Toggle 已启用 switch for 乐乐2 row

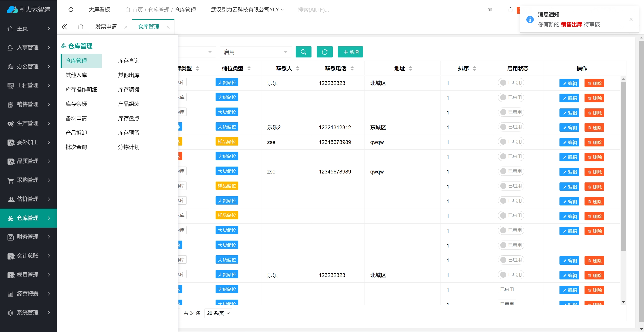pos(511,127)
